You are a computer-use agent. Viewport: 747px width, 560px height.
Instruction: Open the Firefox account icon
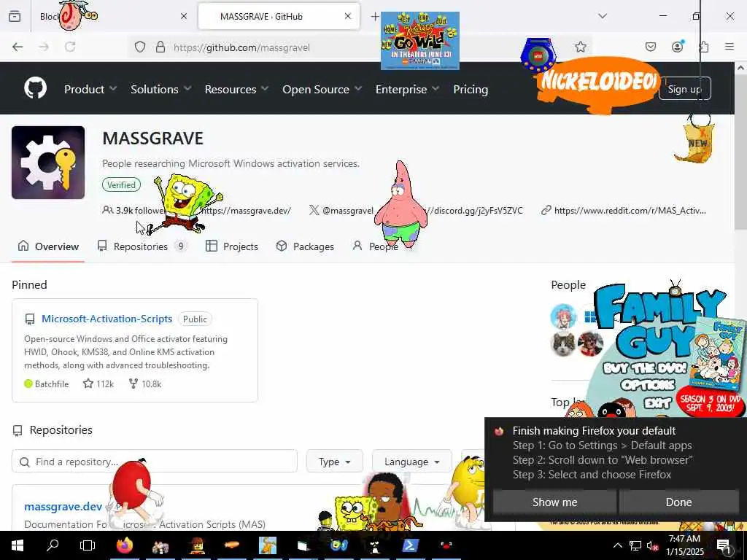click(677, 47)
